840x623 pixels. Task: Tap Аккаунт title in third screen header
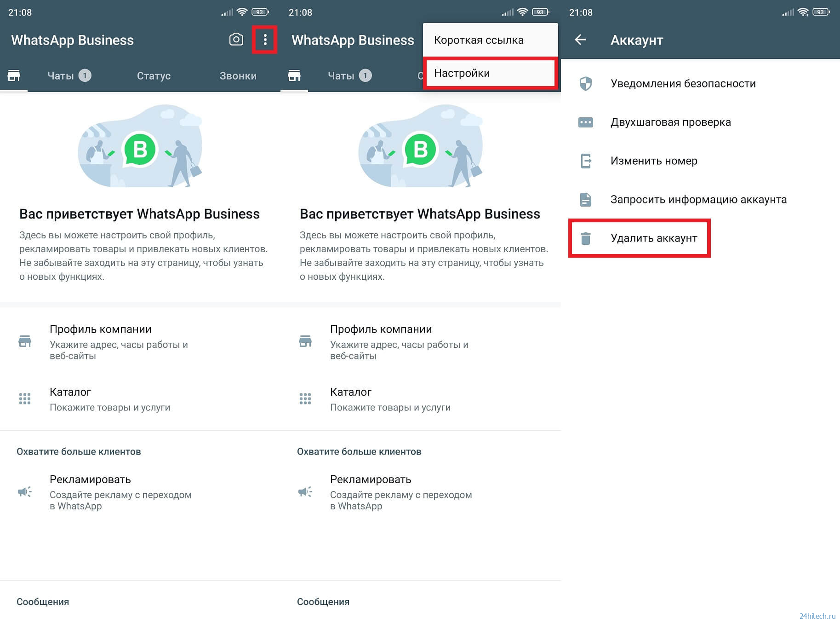click(637, 40)
